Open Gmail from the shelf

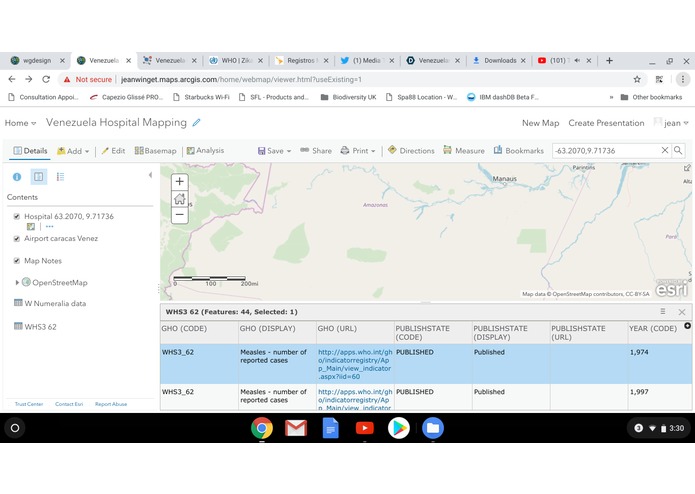pyautogui.click(x=296, y=428)
